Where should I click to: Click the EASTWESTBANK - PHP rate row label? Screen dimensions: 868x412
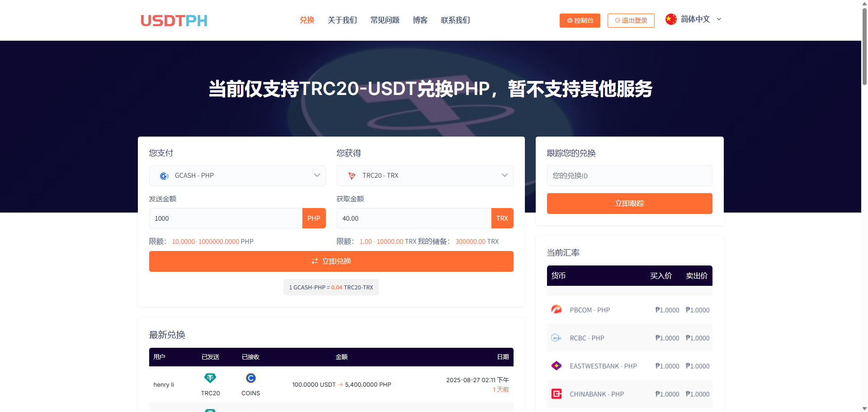pos(603,366)
